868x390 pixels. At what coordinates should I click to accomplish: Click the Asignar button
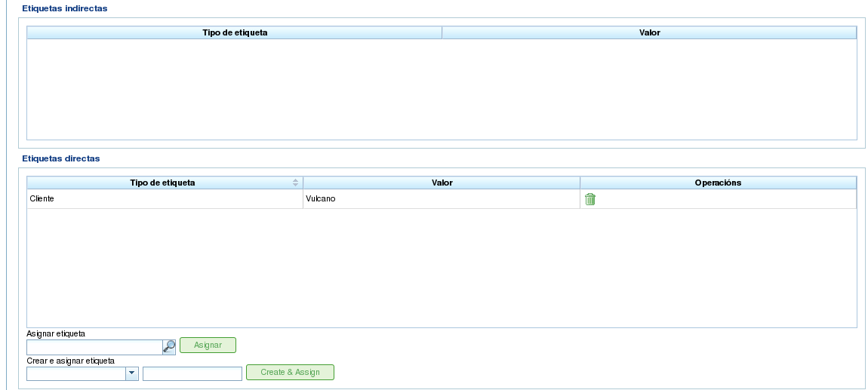[x=208, y=345]
